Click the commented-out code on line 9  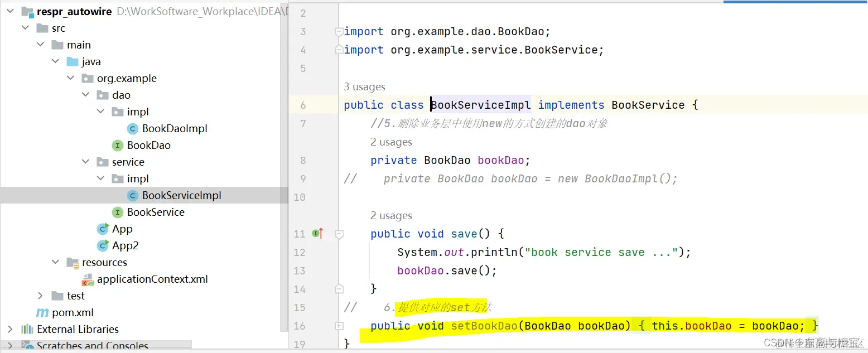(x=531, y=178)
